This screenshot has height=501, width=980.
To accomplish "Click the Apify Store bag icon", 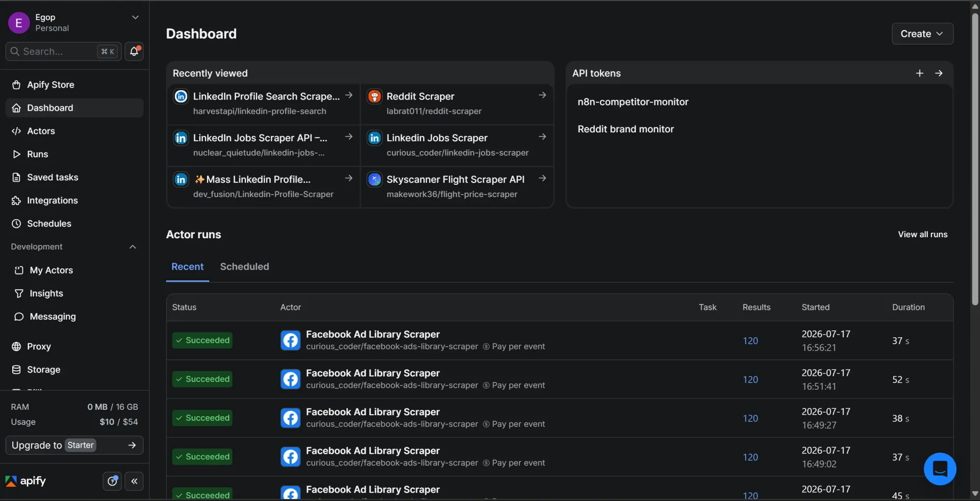I will tap(16, 85).
